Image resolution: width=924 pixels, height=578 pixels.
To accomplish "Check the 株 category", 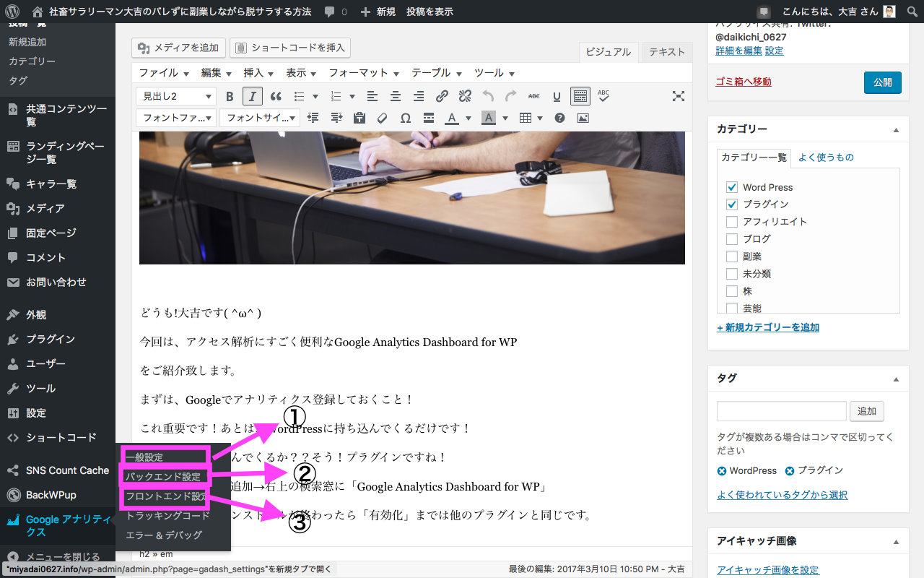I will 732,291.
